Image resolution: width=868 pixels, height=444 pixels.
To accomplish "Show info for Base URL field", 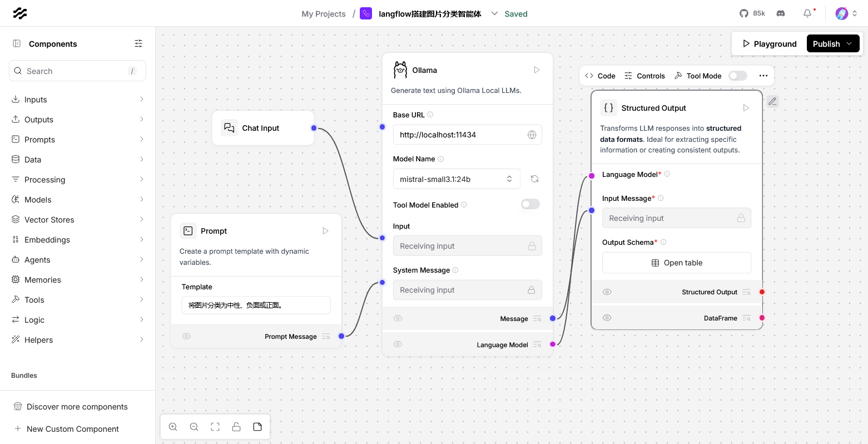I will click(430, 115).
